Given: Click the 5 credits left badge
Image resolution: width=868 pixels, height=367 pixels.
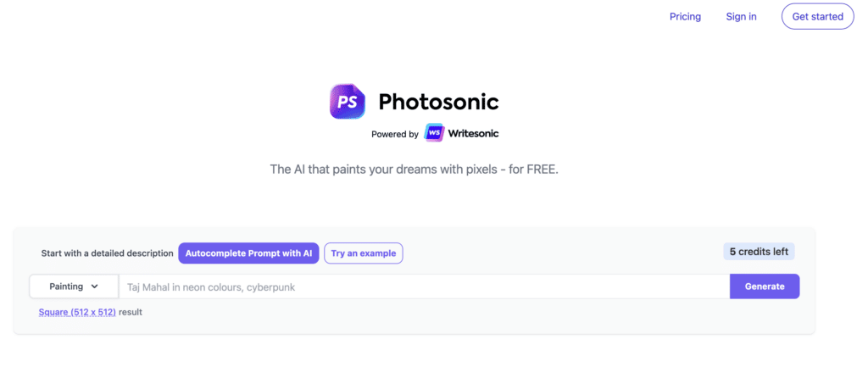Looking at the screenshot, I should click(x=759, y=252).
